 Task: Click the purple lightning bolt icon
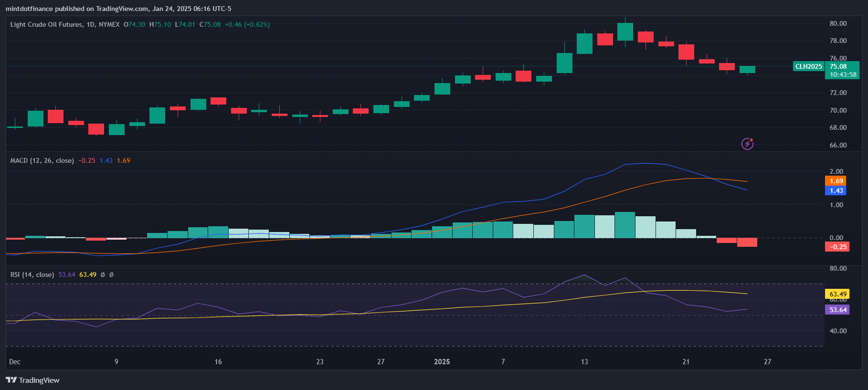(x=747, y=144)
